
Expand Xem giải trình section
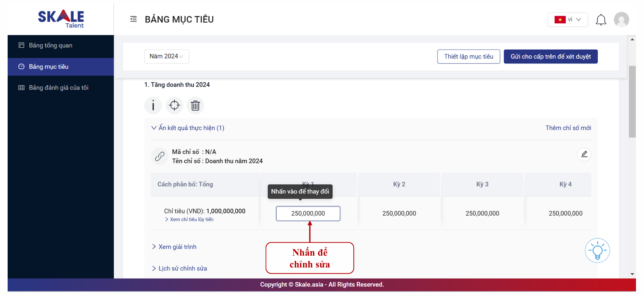pyautogui.click(x=174, y=247)
